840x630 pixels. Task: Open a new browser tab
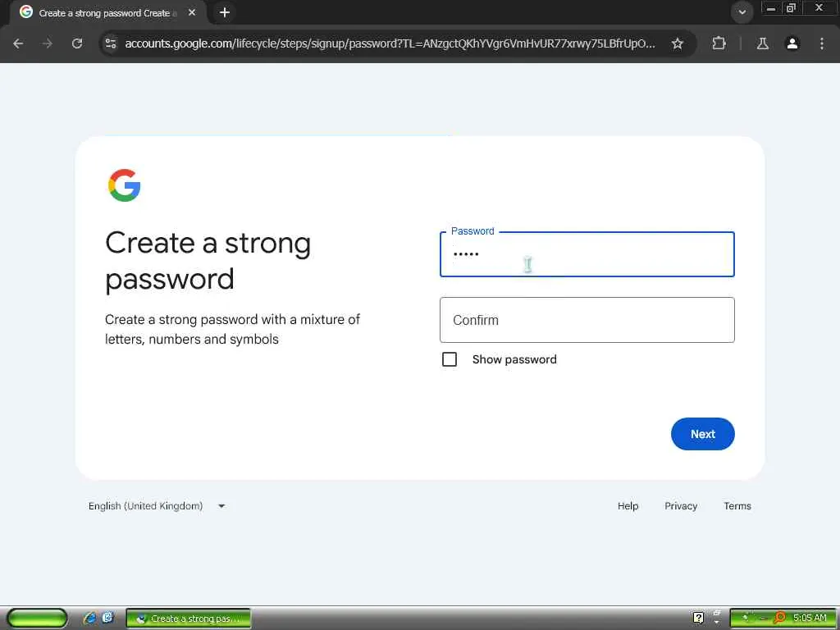click(x=225, y=12)
